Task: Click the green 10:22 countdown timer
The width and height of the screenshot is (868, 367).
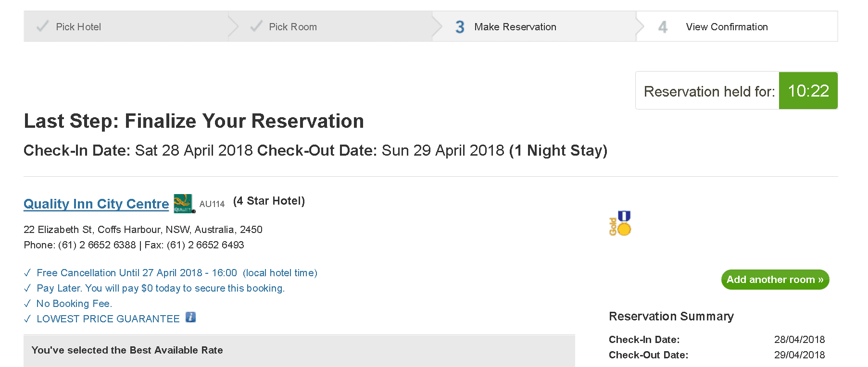Action: [808, 91]
